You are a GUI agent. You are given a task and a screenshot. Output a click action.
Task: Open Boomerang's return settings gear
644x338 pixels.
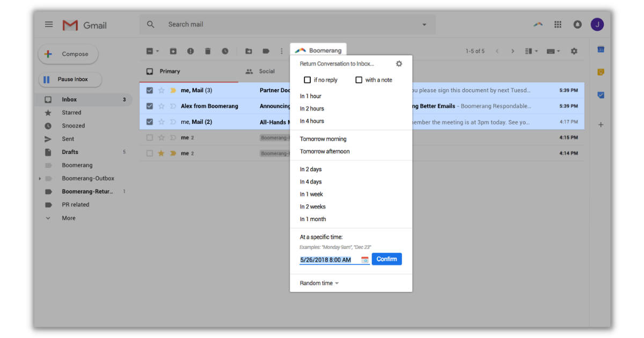pyautogui.click(x=399, y=63)
